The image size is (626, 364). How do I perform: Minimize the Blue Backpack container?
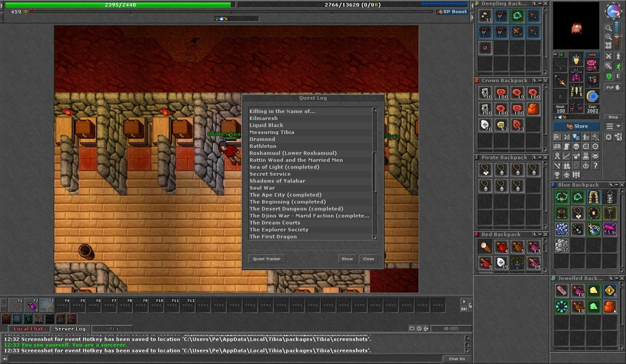(617, 185)
